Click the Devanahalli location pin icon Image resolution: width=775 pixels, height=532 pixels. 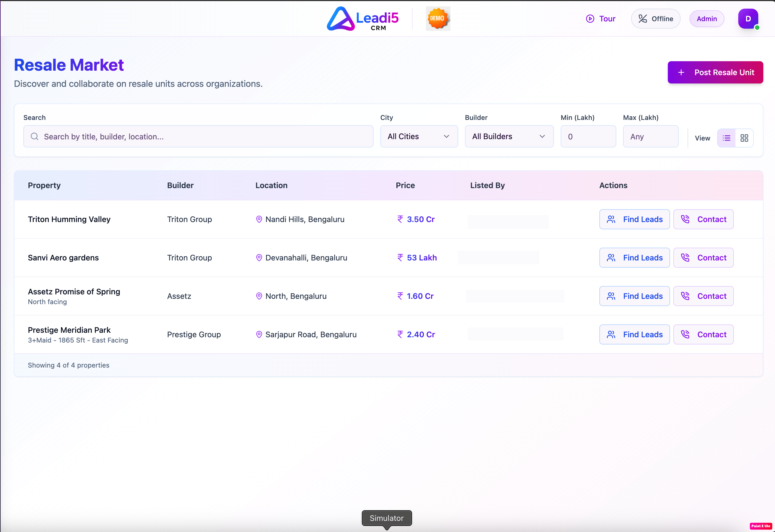[259, 258]
